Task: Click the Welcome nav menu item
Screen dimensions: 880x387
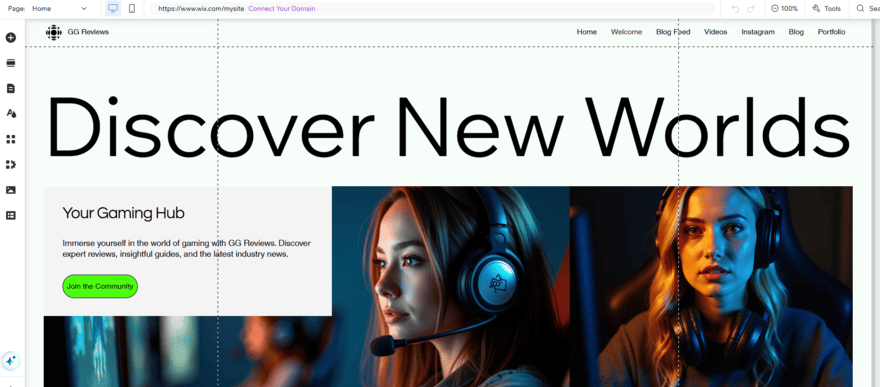Action: click(626, 32)
